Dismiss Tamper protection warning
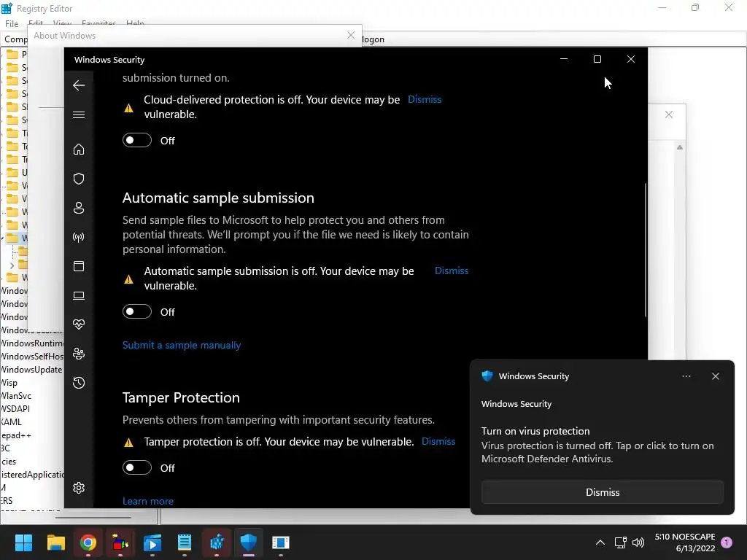Screen dimensions: 747x560 tap(438, 441)
